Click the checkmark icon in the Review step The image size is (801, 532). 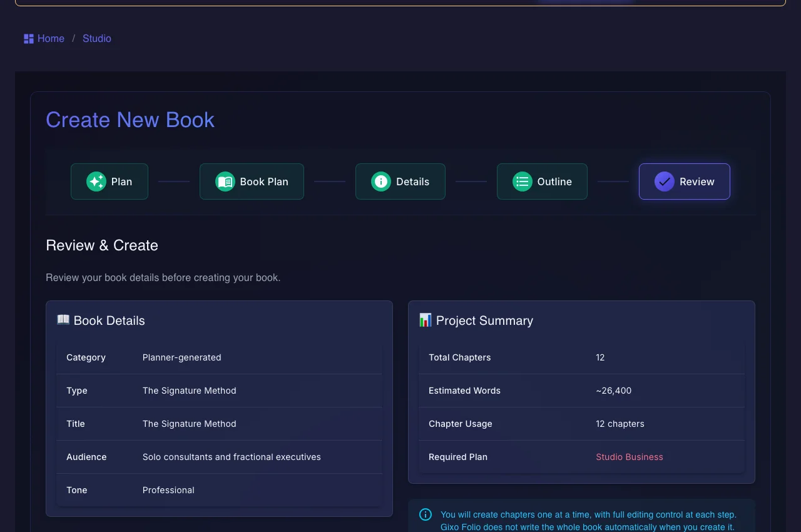tap(665, 182)
